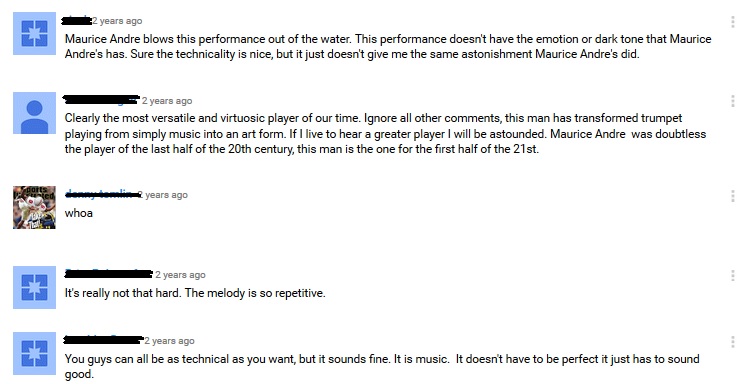This screenshot has width=745, height=384.
Task: Click '2 years ago' timestamp on 'most versatile' comment
Action: tap(167, 101)
